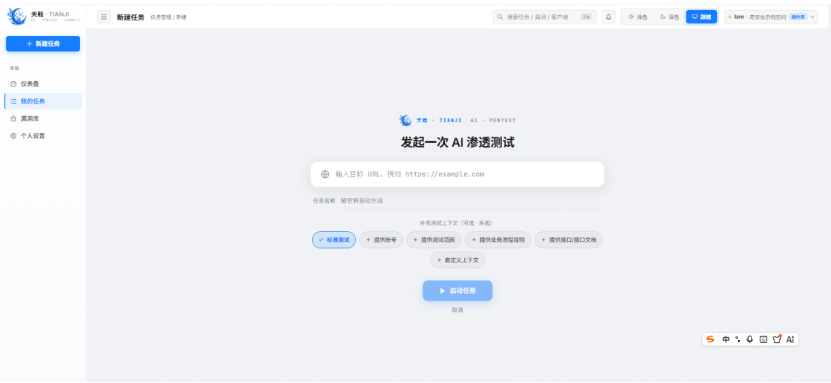Click the microphone icon in IME toolbar
Viewport: 831px width, 383px height.
pyautogui.click(x=749, y=340)
